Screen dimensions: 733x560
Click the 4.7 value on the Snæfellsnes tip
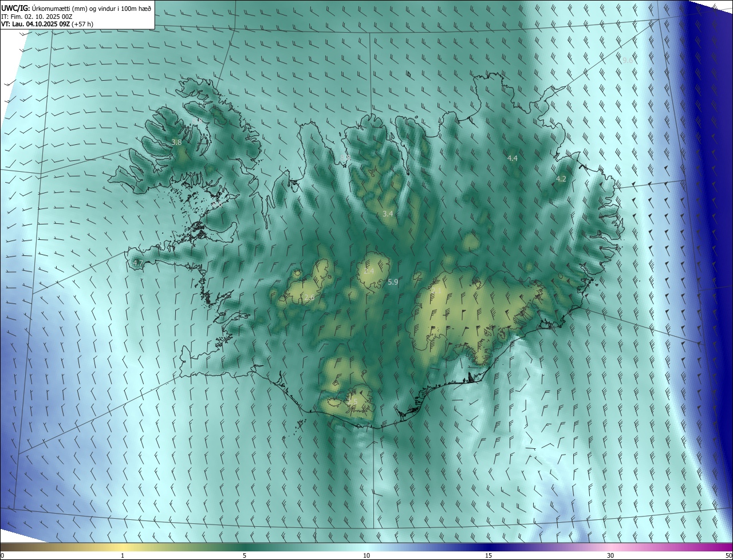[137, 263]
